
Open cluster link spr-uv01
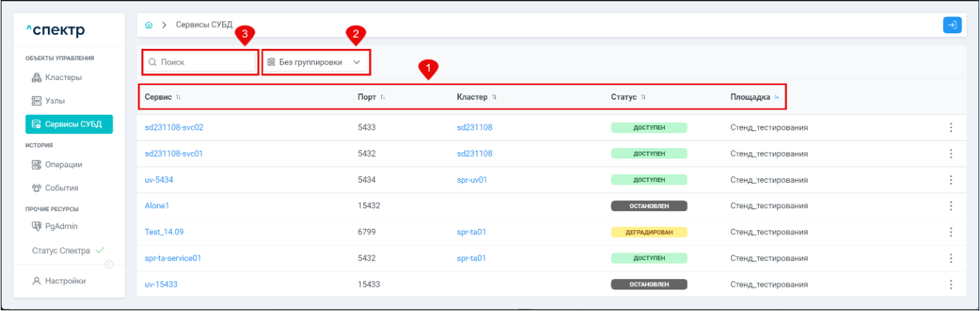472,180
